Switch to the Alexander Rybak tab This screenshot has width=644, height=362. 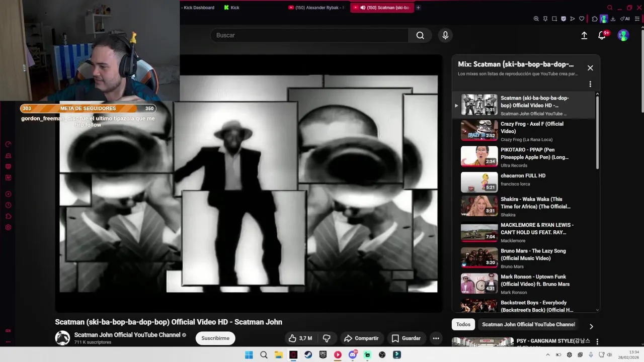[316, 8]
